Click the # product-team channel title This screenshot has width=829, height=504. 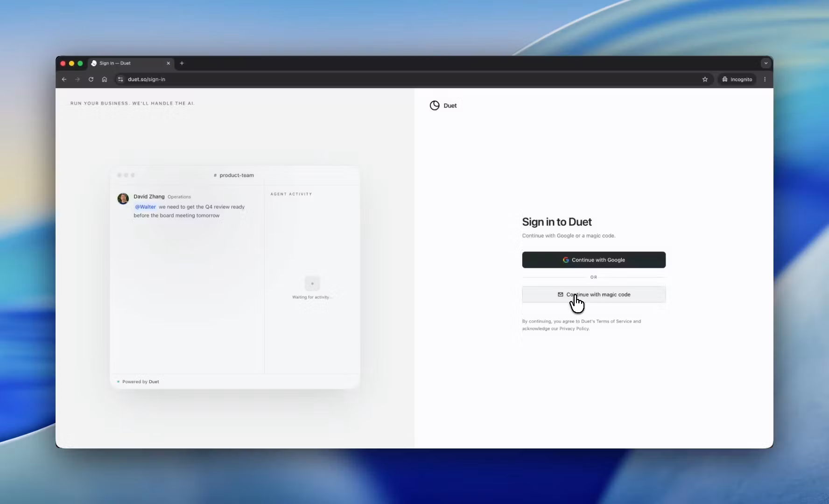click(x=234, y=175)
